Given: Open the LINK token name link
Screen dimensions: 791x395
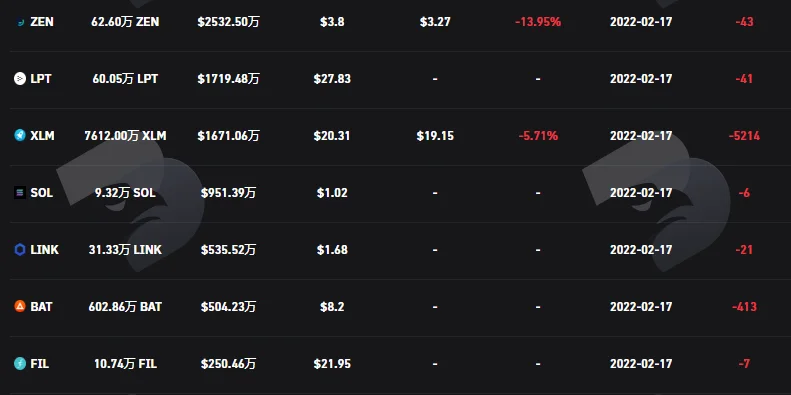Looking at the screenshot, I should [x=44, y=250].
